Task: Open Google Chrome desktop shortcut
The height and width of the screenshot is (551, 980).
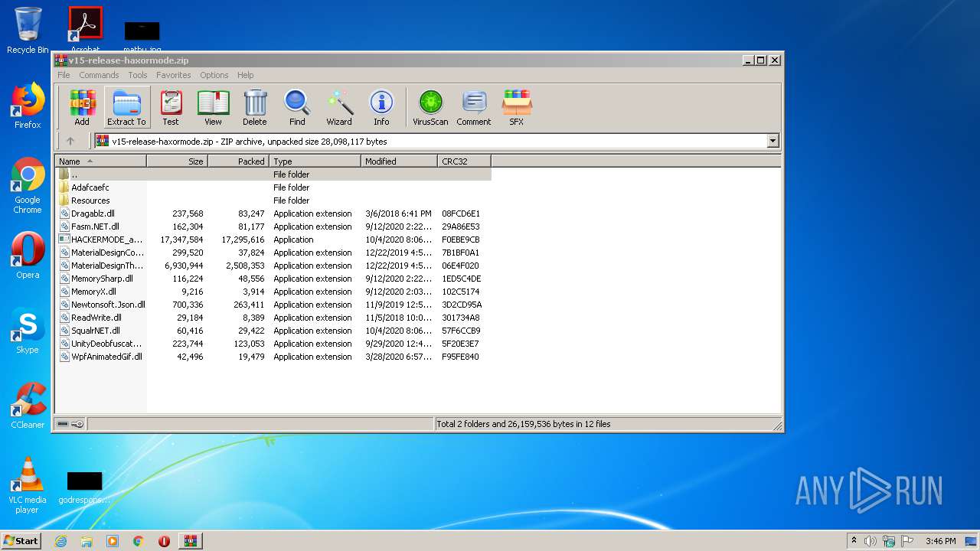Action: tap(28, 186)
